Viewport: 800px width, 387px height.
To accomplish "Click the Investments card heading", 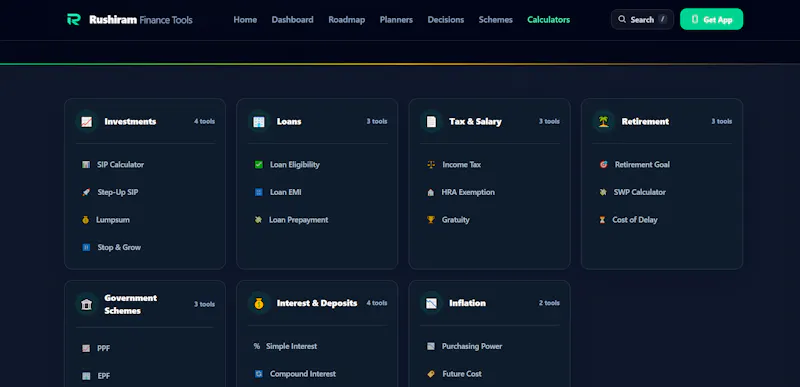I will (x=130, y=121).
